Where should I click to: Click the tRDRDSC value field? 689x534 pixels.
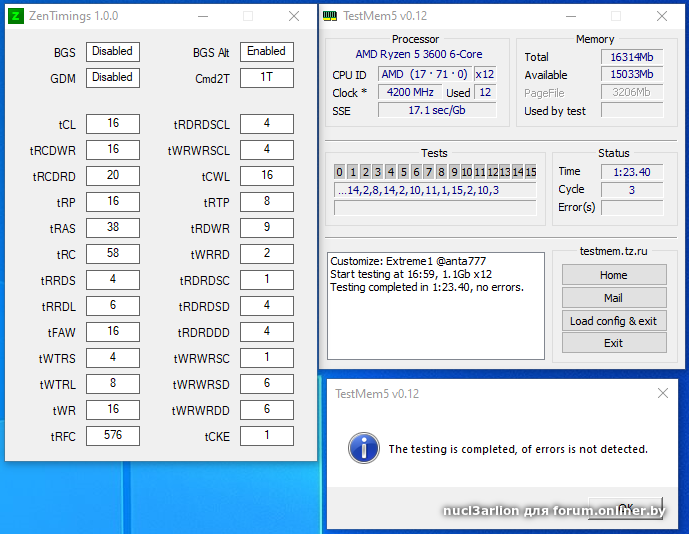pyautogui.click(x=267, y=280)
